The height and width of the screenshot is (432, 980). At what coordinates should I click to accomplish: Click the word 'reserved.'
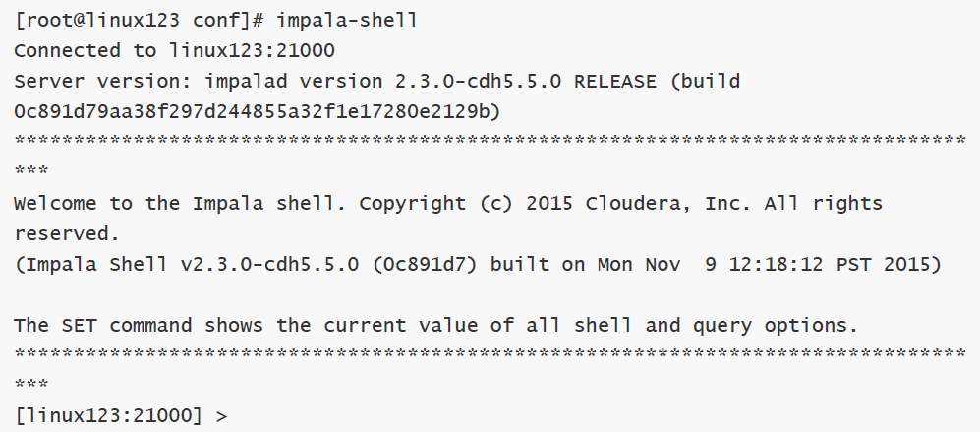[x=66, y=234]
